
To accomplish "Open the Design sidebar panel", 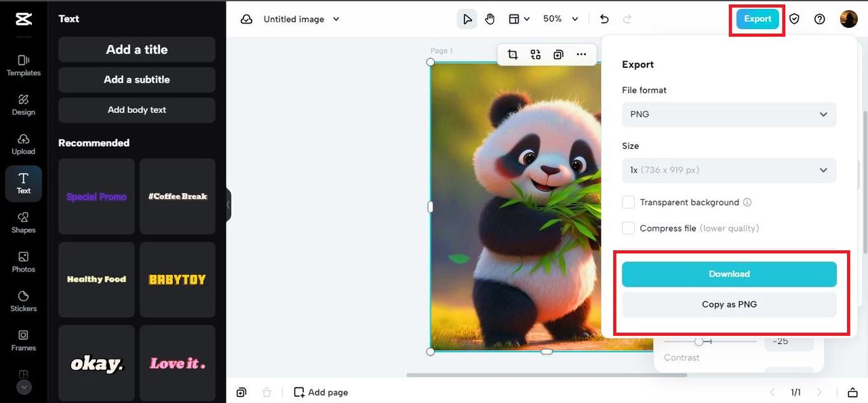I will click(24, 105).
